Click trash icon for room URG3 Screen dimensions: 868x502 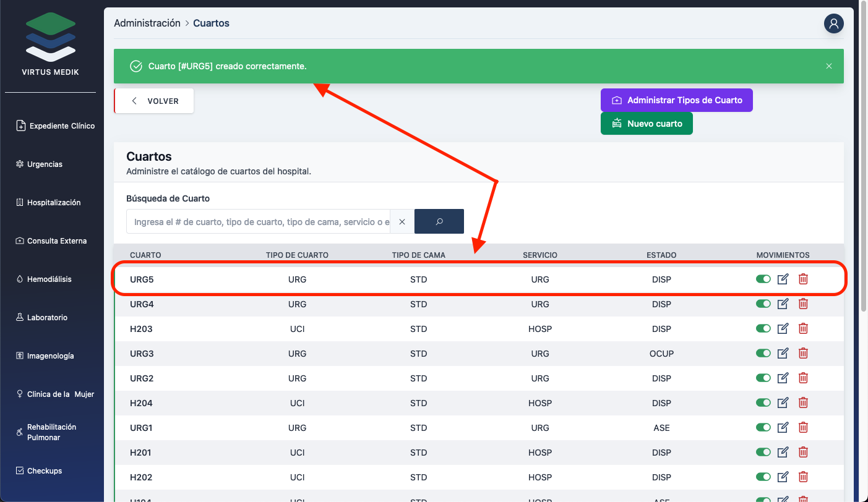tap(803, 354)
